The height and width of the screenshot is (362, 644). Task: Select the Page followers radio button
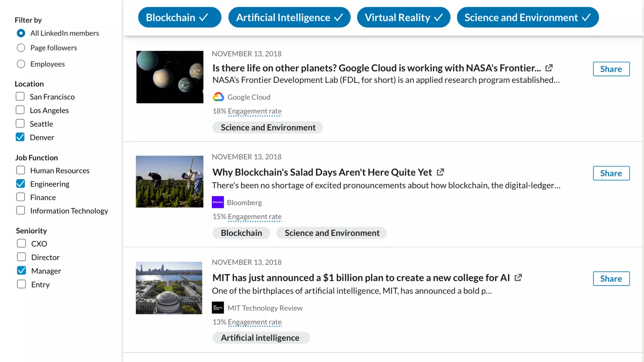tap(21, 48)
